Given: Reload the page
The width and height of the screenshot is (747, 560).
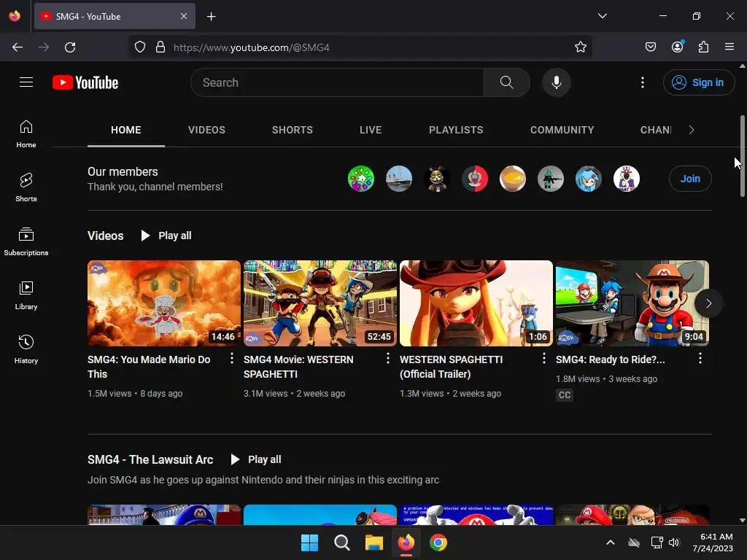Looking at the screenshot, I should click(70, 47).
